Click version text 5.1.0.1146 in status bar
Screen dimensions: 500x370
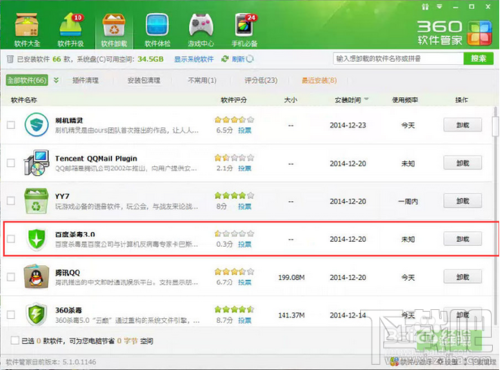click(x=80, y=362)
